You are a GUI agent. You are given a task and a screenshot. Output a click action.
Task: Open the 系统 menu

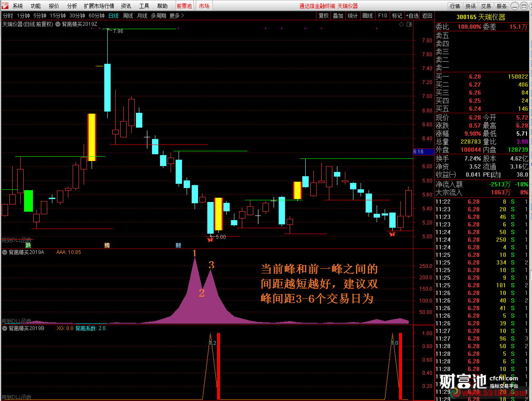18,6
